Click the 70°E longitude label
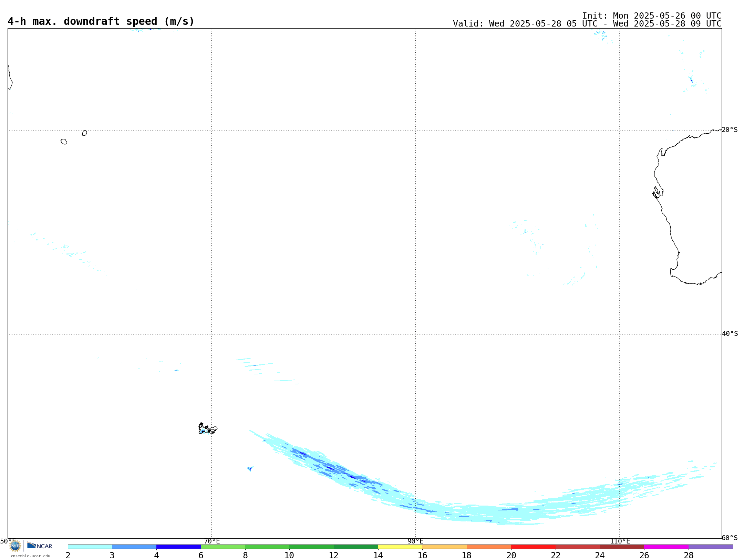 212,541
